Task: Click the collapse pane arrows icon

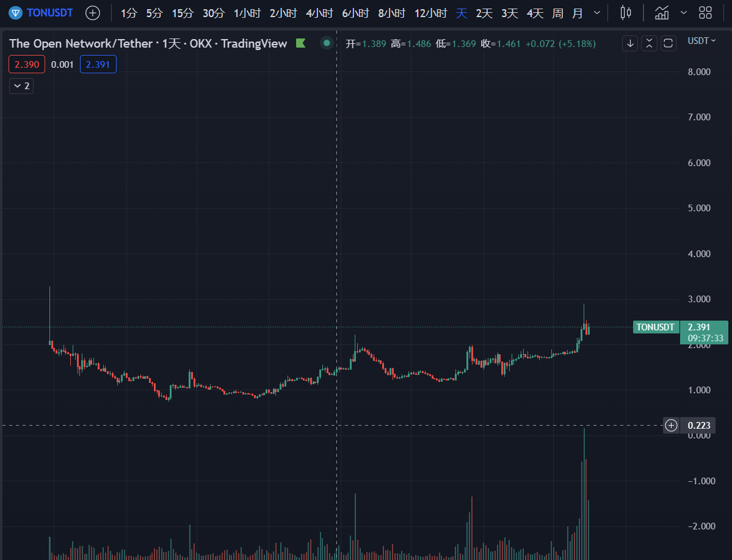Action: 650,43
